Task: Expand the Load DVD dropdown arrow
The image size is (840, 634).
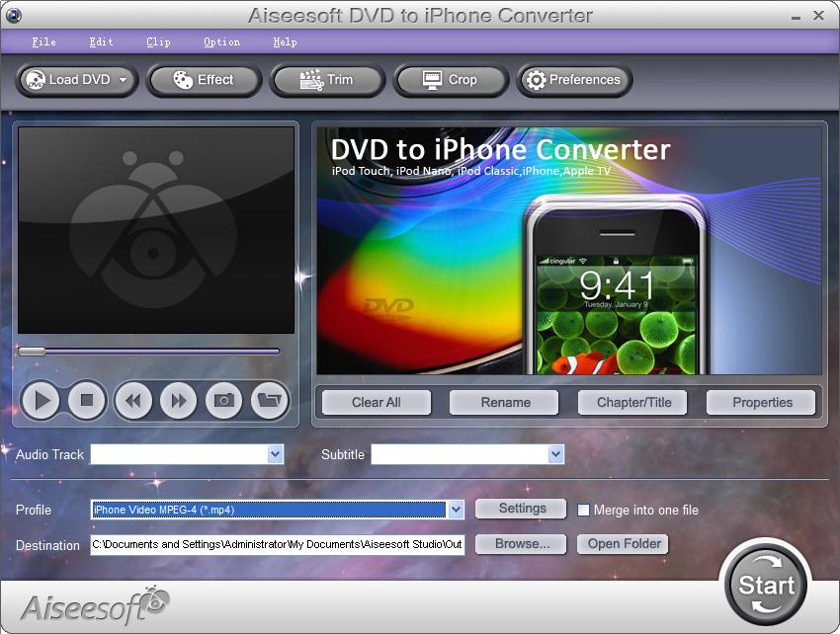Action: point(124,81)
